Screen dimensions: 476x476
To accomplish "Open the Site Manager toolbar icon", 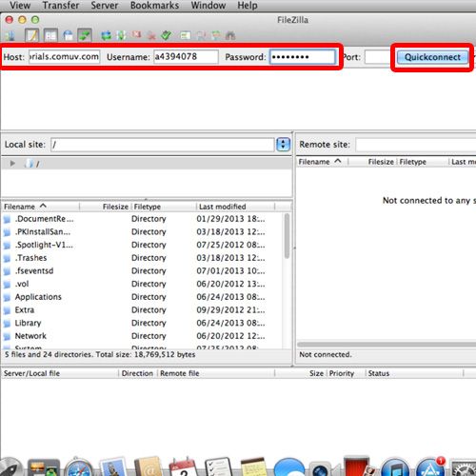I will [x=10, y=35].
